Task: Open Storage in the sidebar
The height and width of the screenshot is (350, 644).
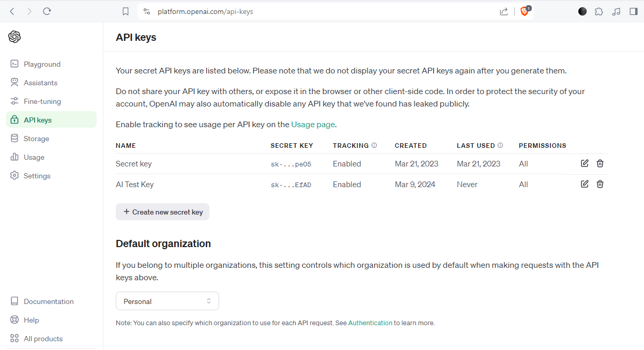Action: coord(51,139)
